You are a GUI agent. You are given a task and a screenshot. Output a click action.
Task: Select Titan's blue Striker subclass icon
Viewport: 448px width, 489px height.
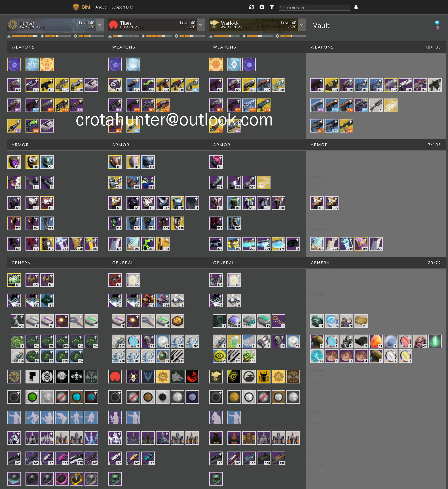click(x=133, y=64)
